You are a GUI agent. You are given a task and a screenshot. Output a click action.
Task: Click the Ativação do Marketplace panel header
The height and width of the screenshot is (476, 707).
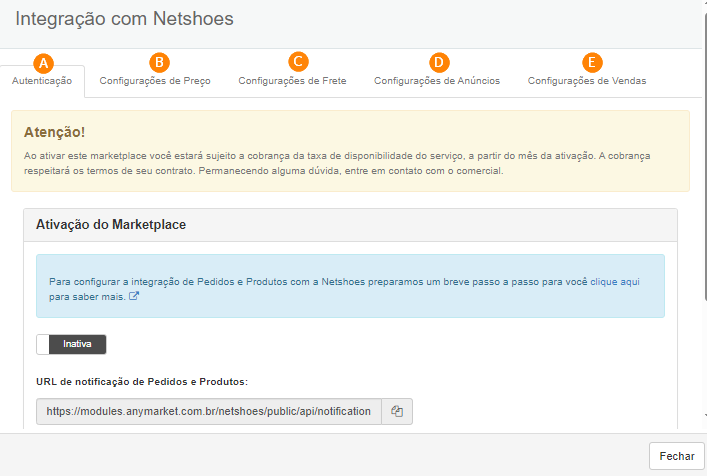point(350,224)
